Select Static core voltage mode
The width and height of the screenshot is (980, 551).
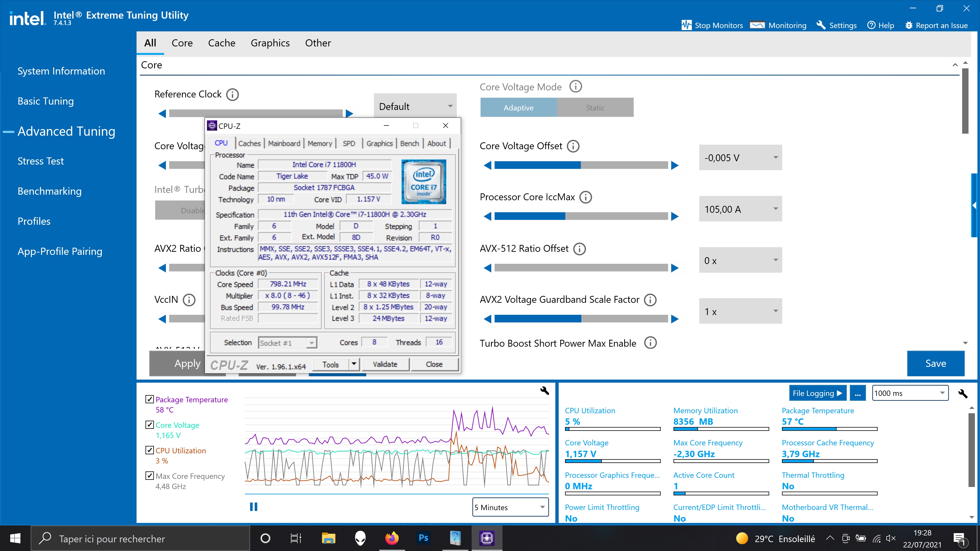point(595,108)
